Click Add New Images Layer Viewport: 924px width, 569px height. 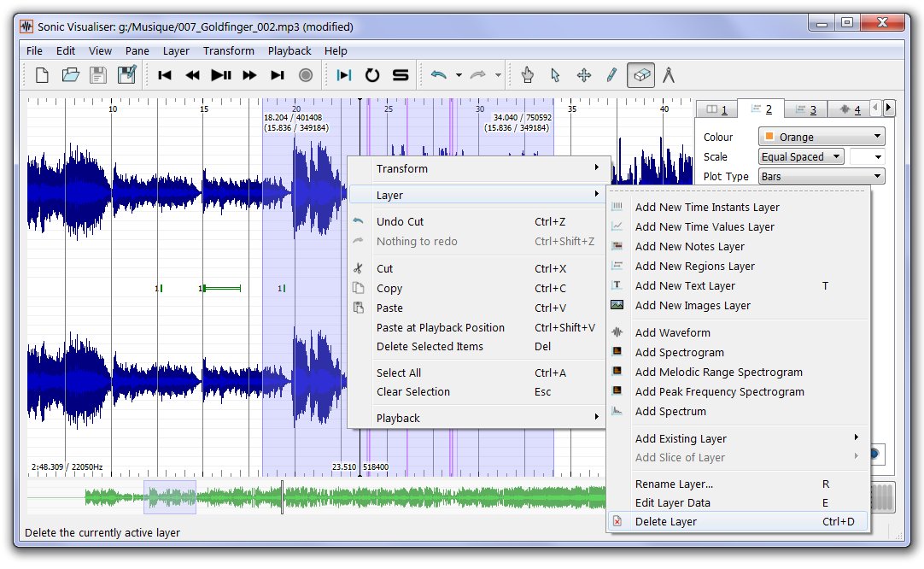[739, 306]
